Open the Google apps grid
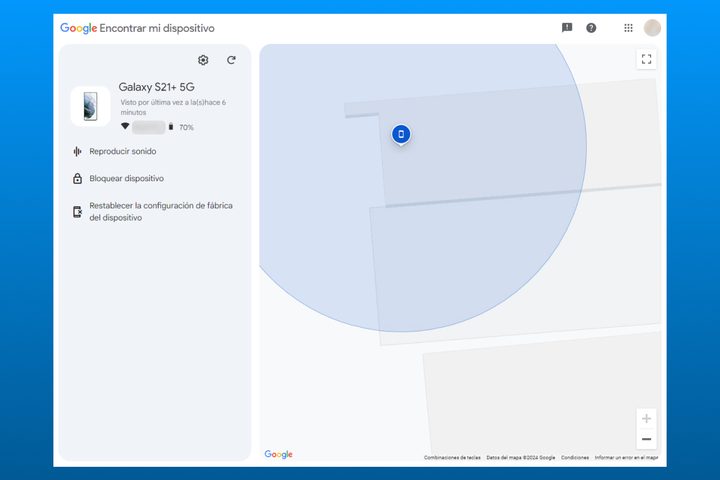Image resolution: width=720 pixels, height=480 pixels. click(628, 28)
